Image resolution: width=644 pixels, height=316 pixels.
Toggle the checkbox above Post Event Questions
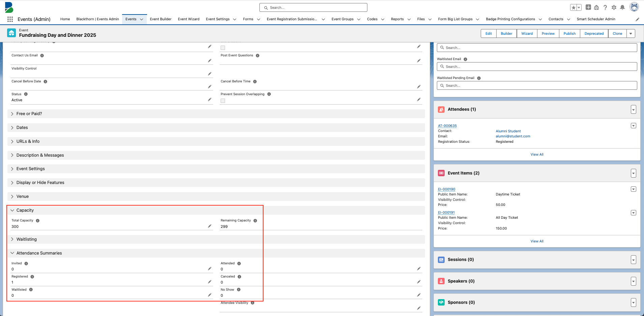[x=223, y=48]
